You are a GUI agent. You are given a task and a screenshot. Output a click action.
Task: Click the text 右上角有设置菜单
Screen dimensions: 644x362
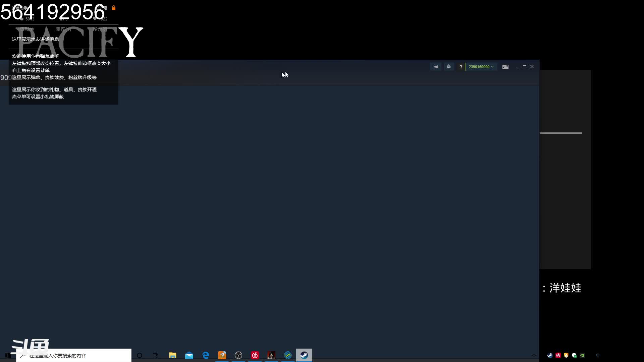click(x=31, y=70)
